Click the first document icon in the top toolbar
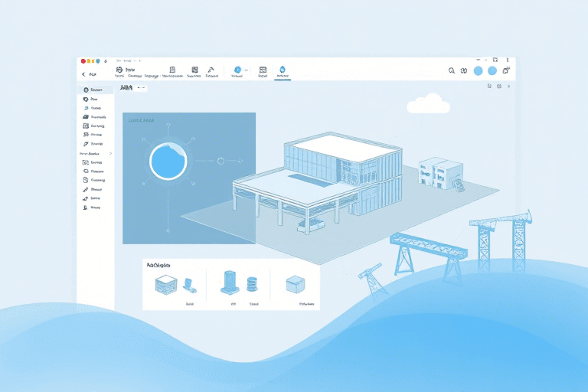 172,69
